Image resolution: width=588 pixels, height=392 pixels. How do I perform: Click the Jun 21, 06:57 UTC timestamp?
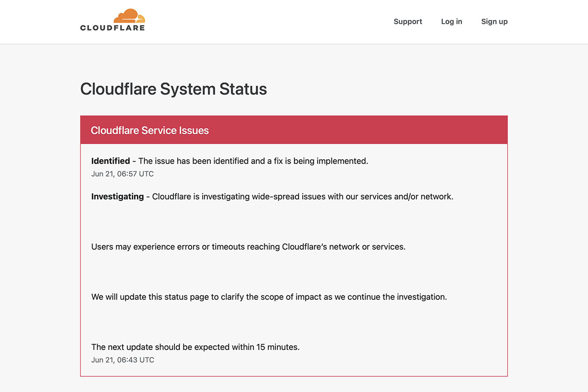pyautogui.click(x=122, y=174)
